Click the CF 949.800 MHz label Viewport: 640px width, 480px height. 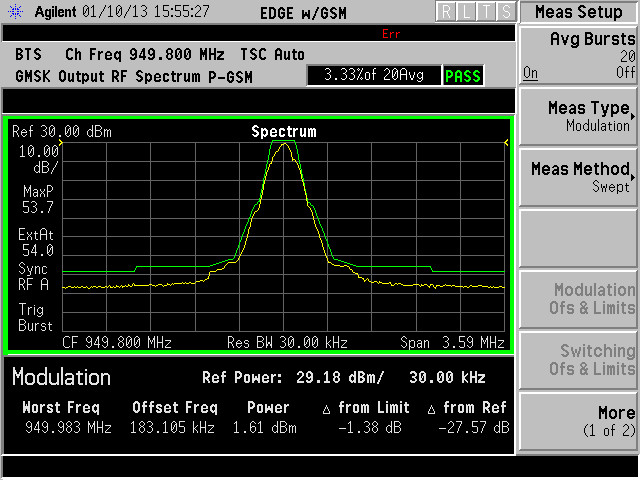(x=117, y=342)
